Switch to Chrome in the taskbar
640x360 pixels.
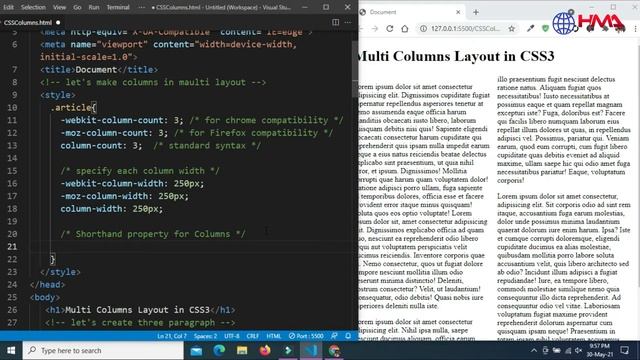(334, 351)
